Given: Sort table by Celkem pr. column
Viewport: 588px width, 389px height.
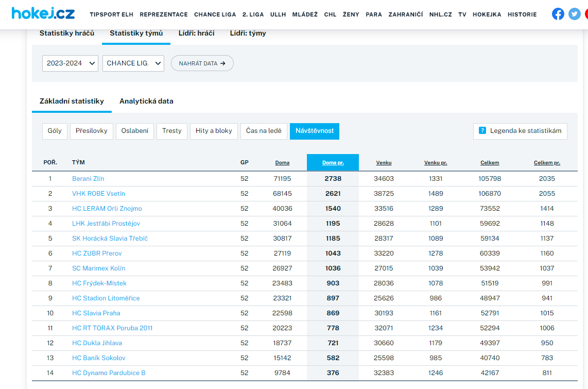Looking at the screenshot, I should coord(547,163).
